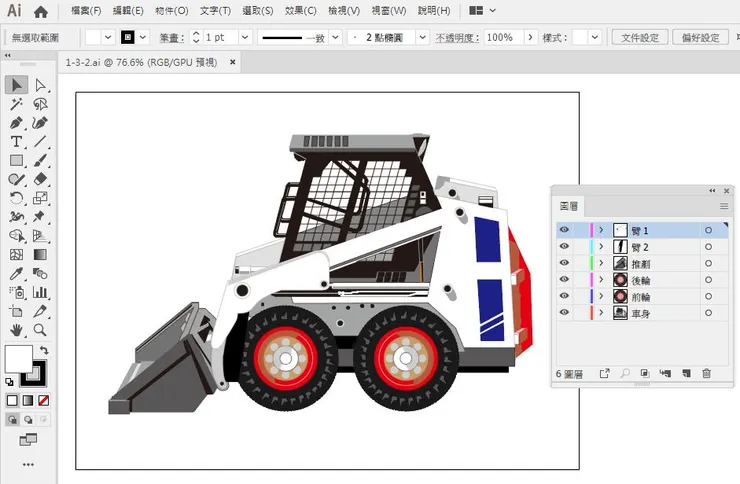Click the white Fill color swatch in toolbar
Screen dimensions: 740x484
18,357
